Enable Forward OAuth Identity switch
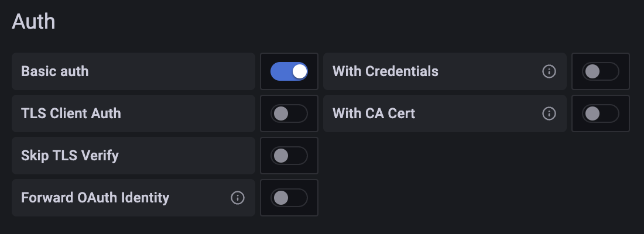 click(x=289, y=198)
